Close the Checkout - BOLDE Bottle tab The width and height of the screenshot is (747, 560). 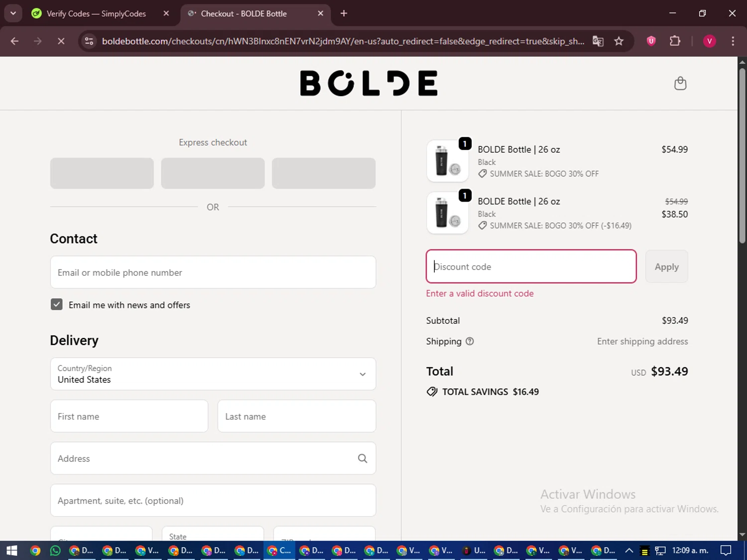(321, 13)
